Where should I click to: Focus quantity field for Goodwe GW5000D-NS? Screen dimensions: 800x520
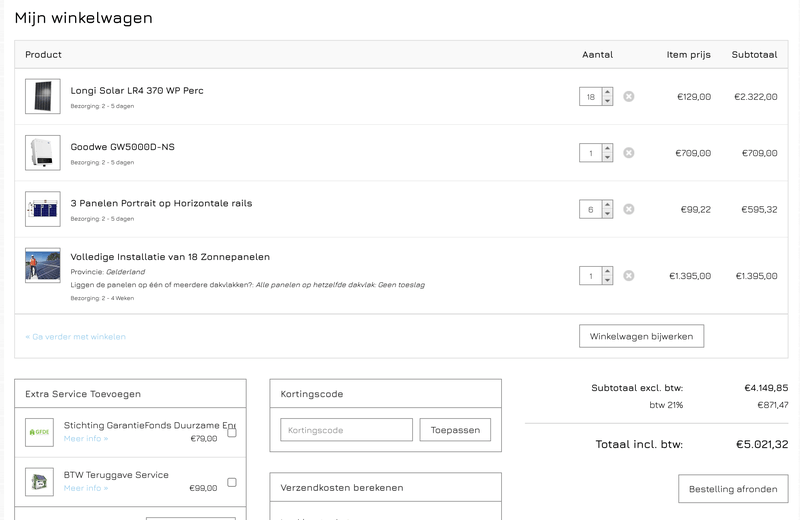591,153
